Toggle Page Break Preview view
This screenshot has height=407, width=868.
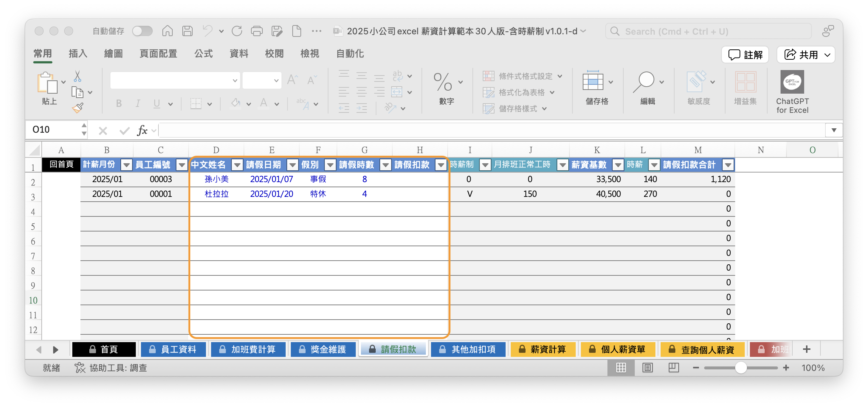coord(674,368)
